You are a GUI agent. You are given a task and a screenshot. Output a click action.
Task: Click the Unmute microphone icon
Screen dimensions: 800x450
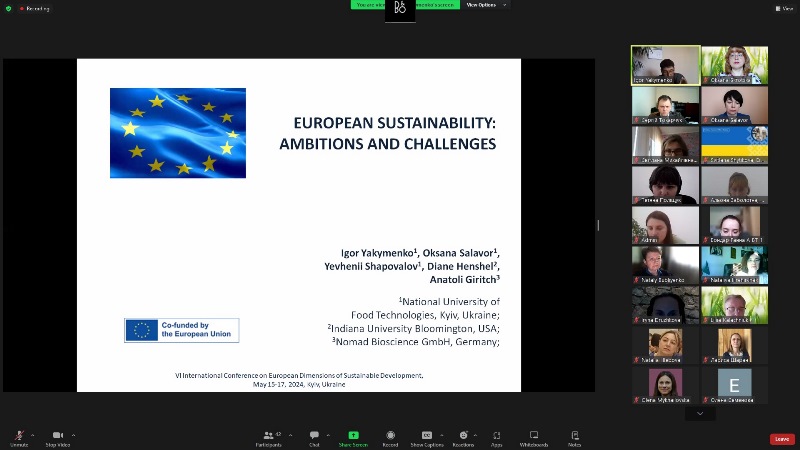19,435
